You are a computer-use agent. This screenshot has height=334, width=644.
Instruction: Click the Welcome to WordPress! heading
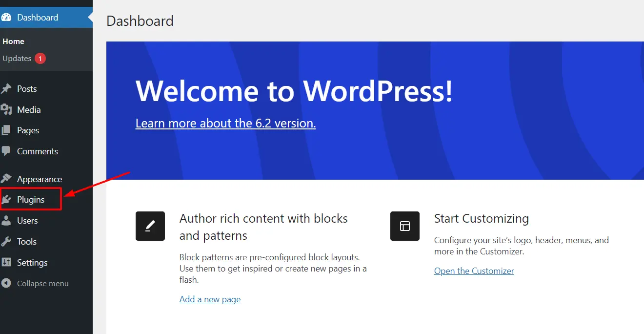pos(294,91)
